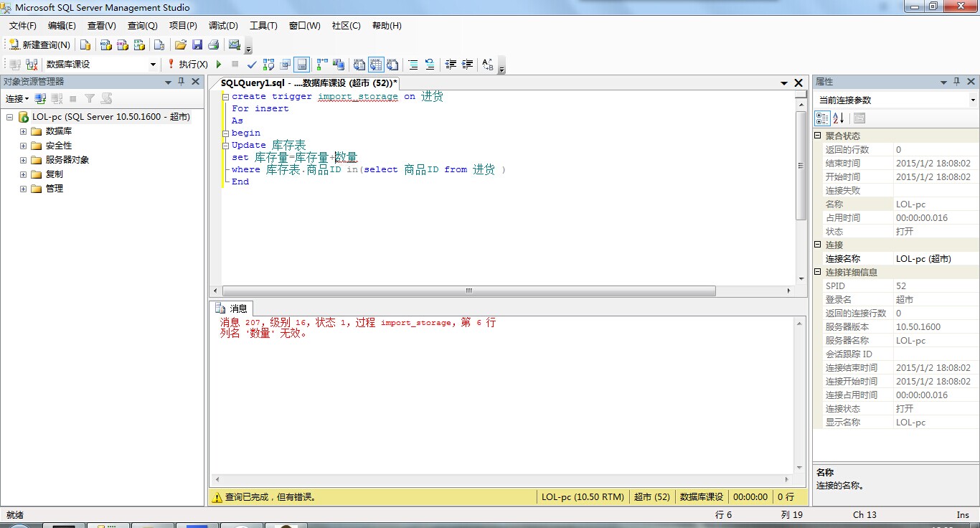Switch results to grid
The height and width of the screenshot is (528, 980).
pos(376,65)
